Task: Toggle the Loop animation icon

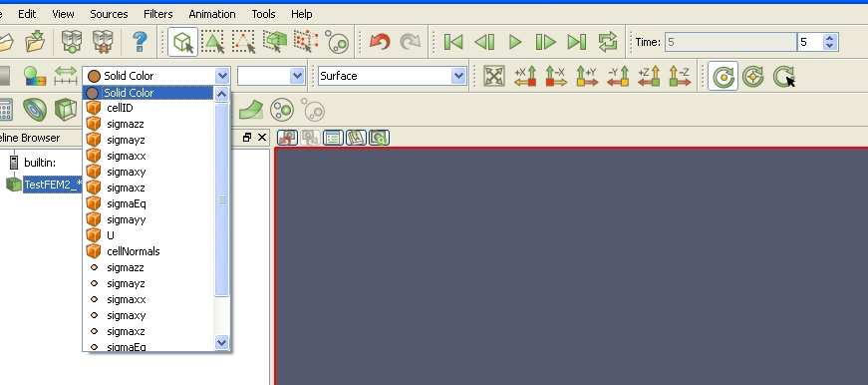Action: coord(607,42)
